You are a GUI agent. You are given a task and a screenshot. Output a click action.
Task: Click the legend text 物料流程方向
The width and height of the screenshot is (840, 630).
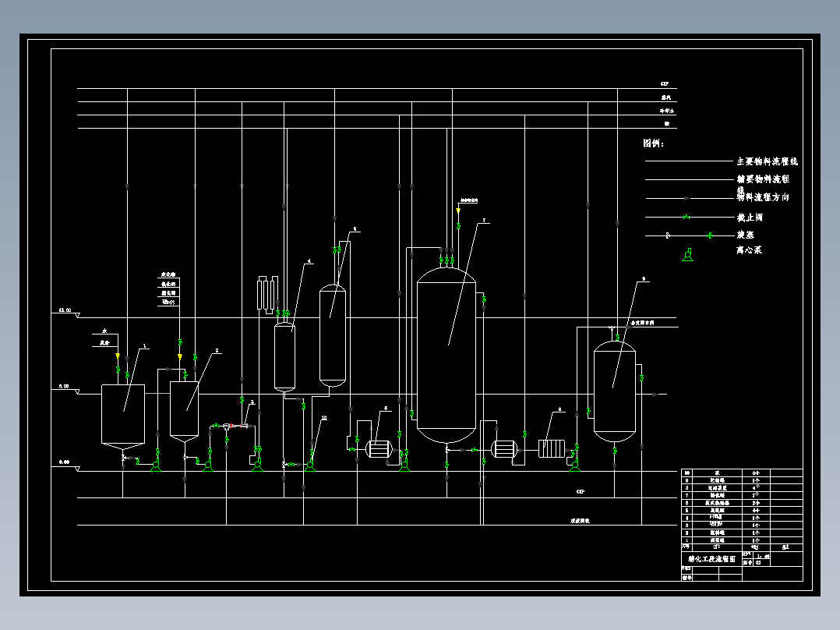[x=764, y=197]
